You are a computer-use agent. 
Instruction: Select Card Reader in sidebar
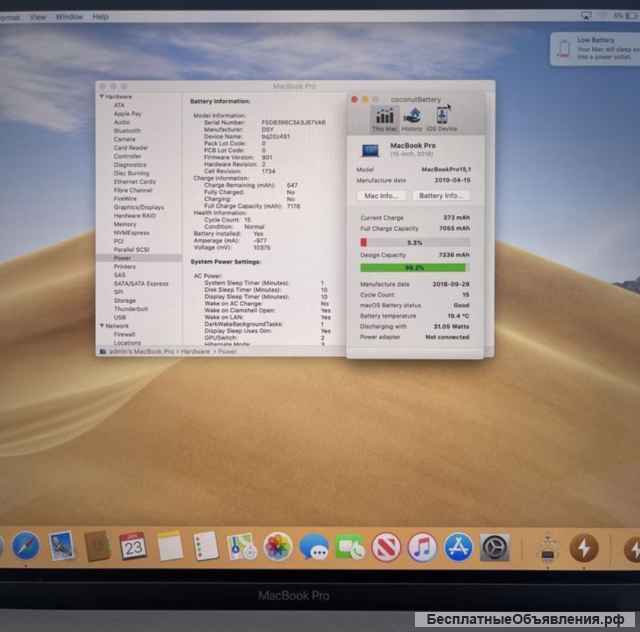coord(131,148)
